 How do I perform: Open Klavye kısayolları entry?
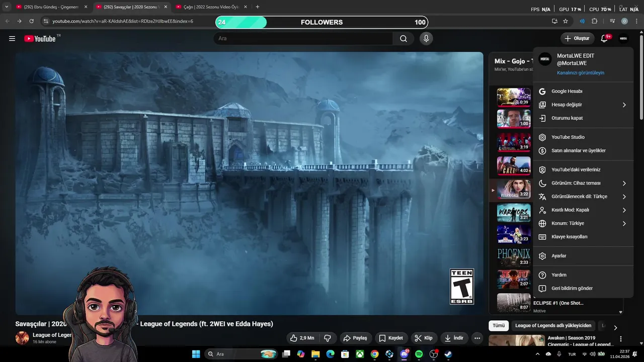(583, 237)
